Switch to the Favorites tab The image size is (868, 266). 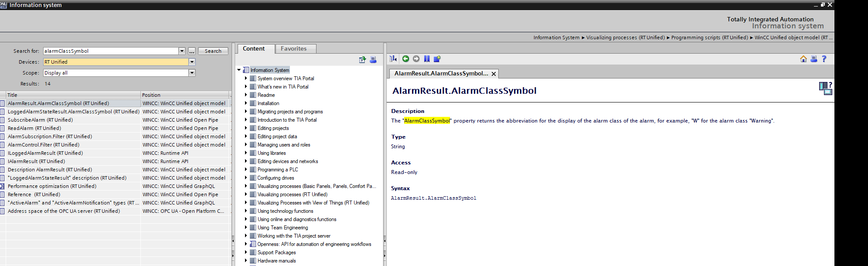click(293, 49)
